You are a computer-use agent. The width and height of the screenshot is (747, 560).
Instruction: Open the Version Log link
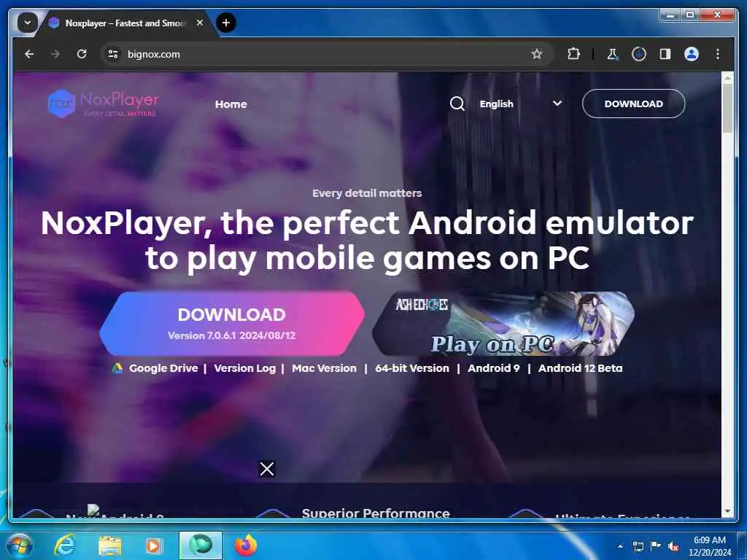coord(245,368)
